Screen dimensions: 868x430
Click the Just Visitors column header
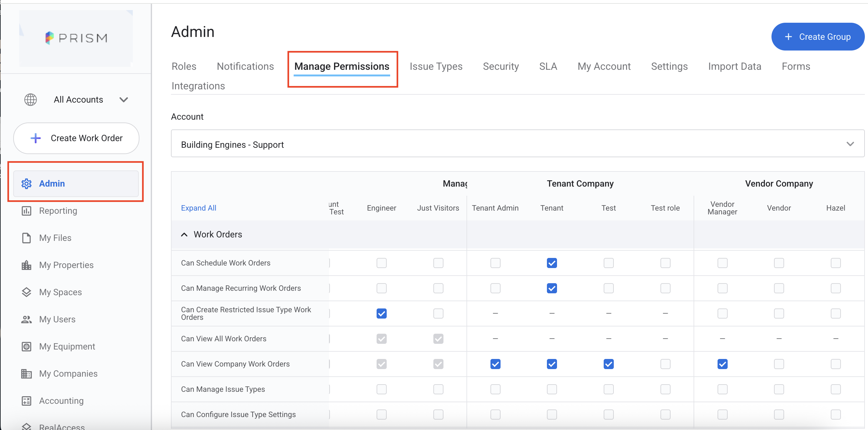coord(438,208)
